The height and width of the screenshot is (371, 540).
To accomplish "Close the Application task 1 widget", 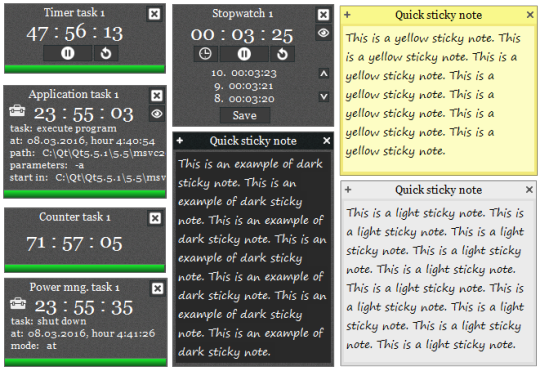I will (157, 95).
